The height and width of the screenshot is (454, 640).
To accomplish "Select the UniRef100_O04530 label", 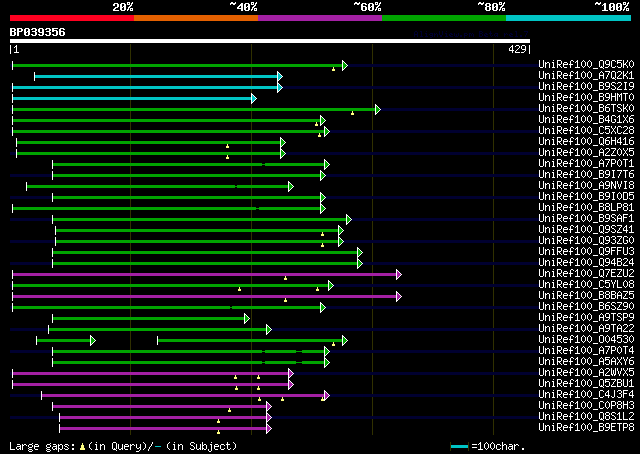I will pyautogui.click(x=586, y=340).
